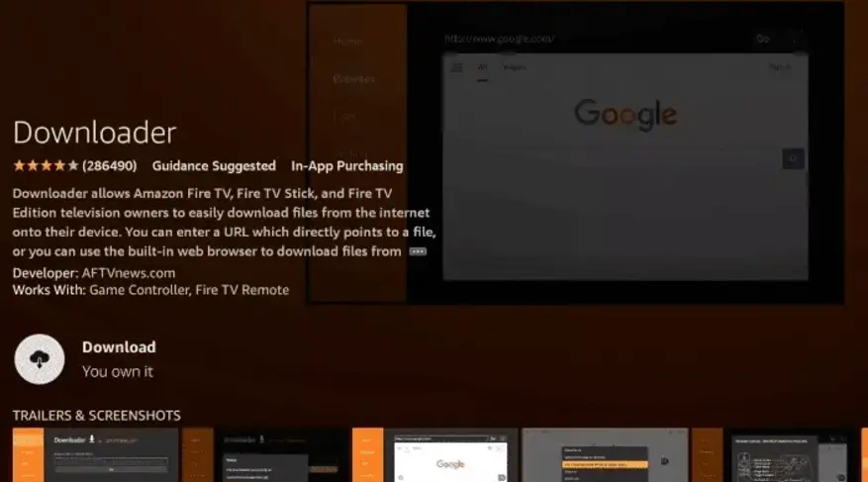Select the In-App Purchasing label

346,165
